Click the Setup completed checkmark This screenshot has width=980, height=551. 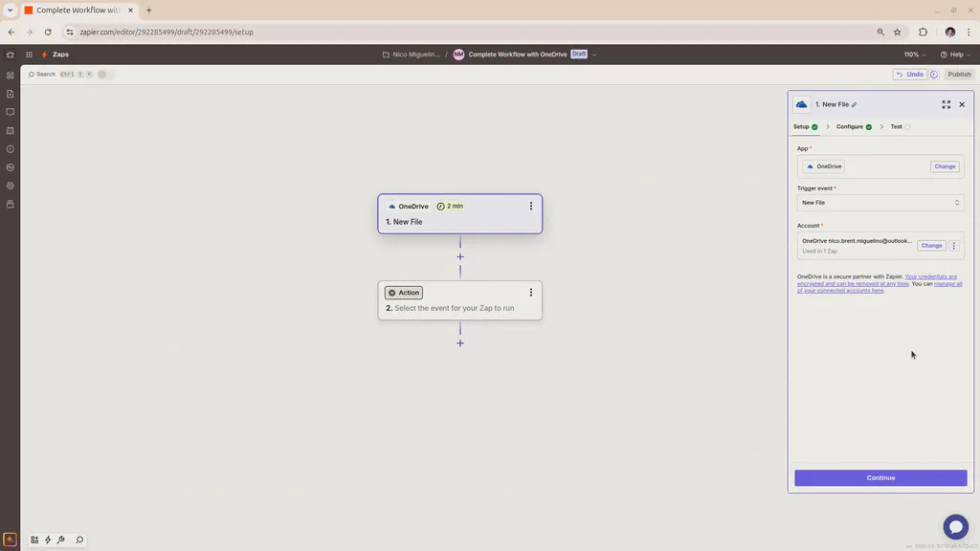814,126
